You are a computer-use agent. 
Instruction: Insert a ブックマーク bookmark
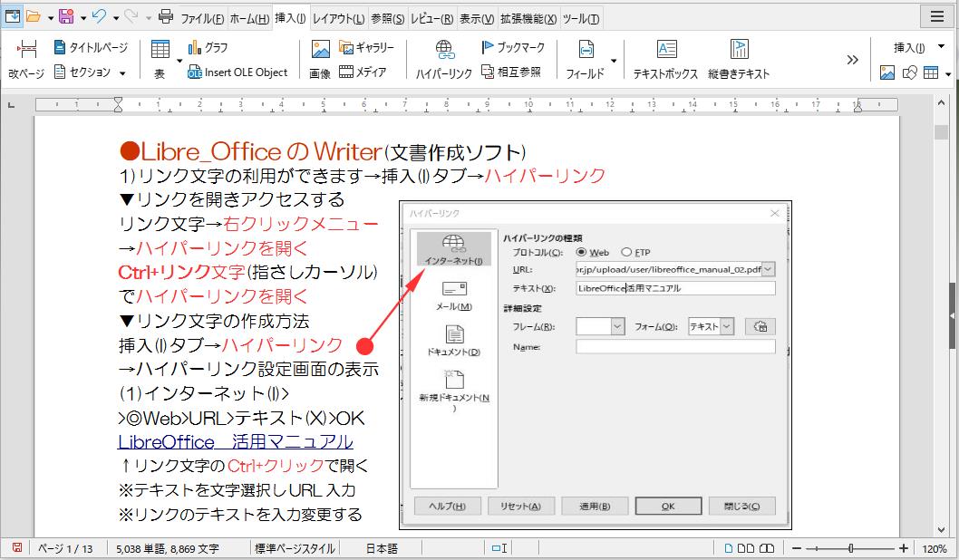[512, 47]
